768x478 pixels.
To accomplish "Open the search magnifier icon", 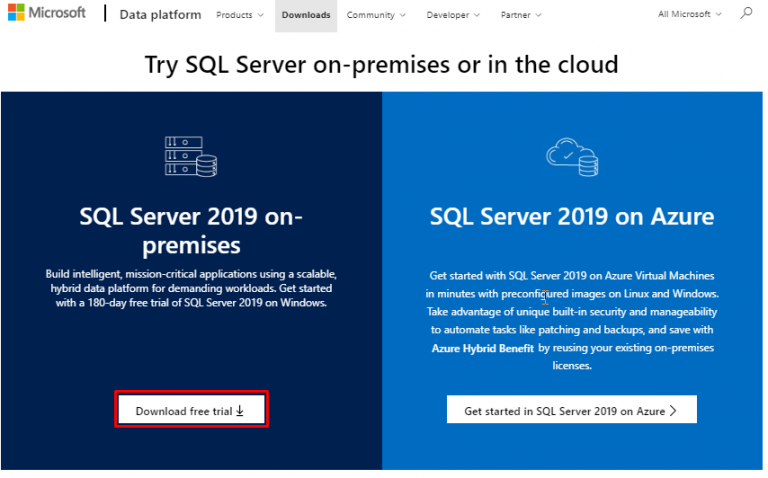I will tap(746, 13).
